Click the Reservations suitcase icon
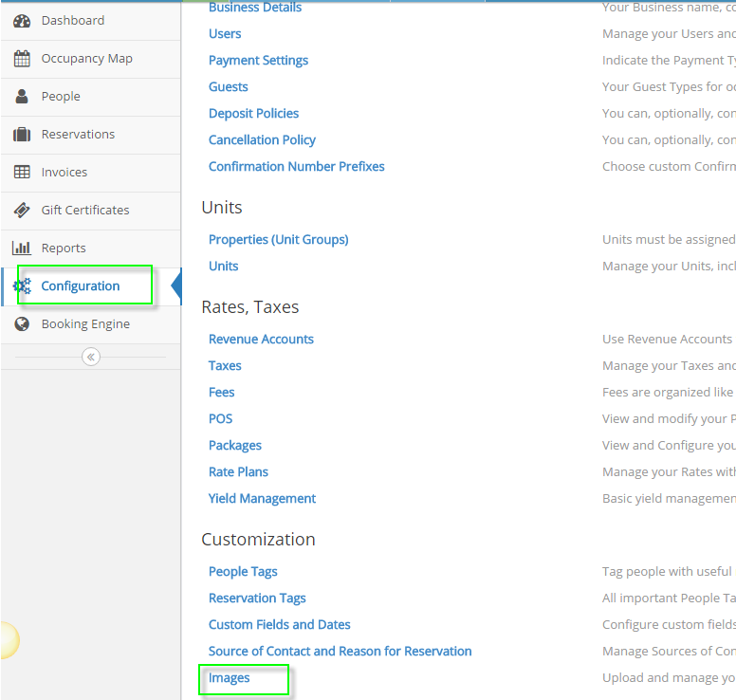The width and height of the screenshot is (736, 700). pos(22,135)
